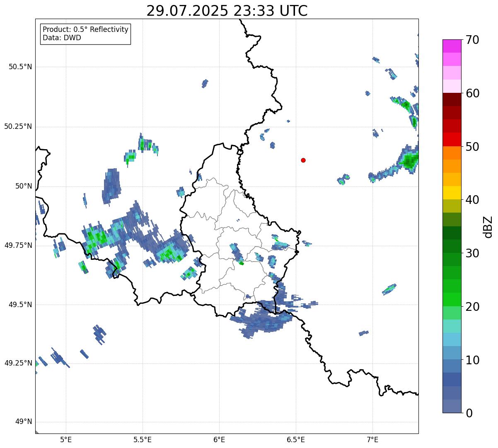Select the 50 colorbar tick label

[472, 147]
